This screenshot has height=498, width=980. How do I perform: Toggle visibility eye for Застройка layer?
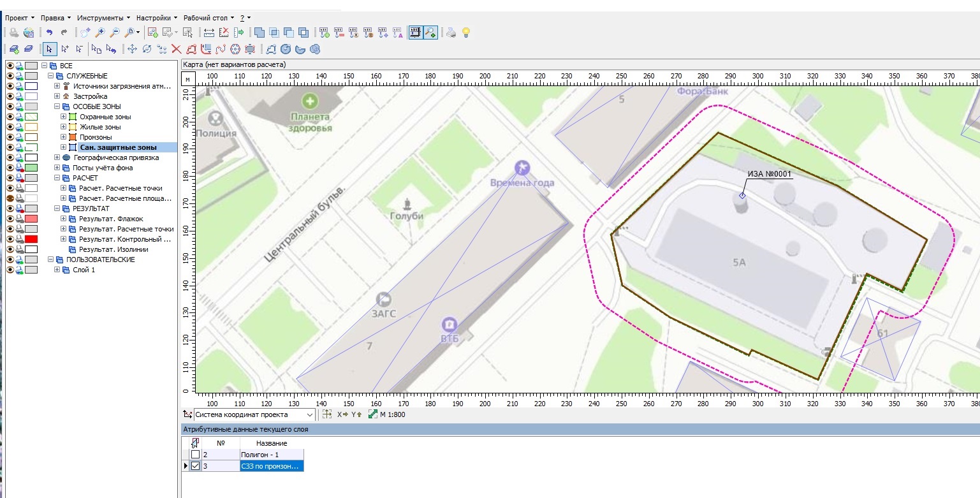point(10,96)
